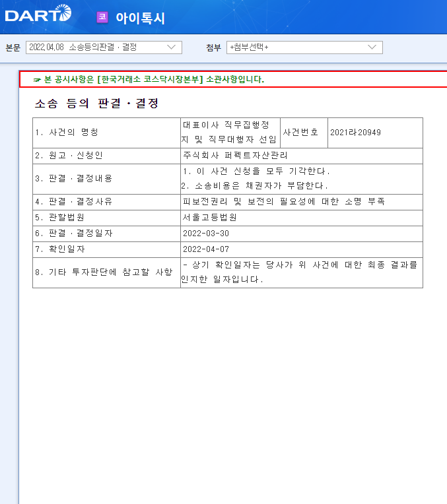This screenshot has height=504, width=447.
Task: Click the DART logo
Action: pos(38,13)
